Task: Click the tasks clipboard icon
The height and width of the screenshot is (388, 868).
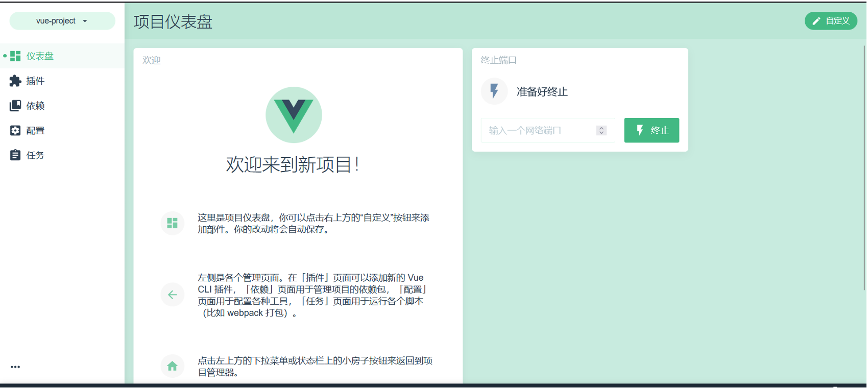Action: click(x=15, y=155)
